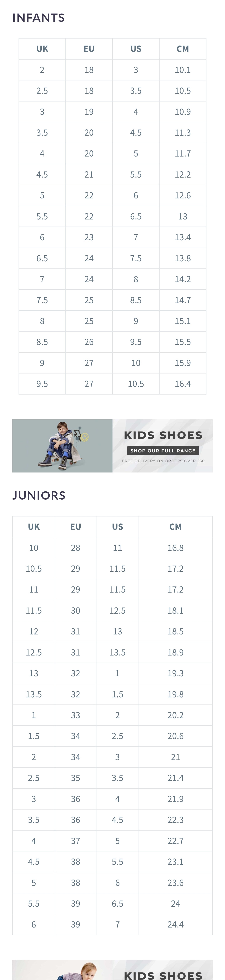Click the US column header in Infants table

[136, 49]
